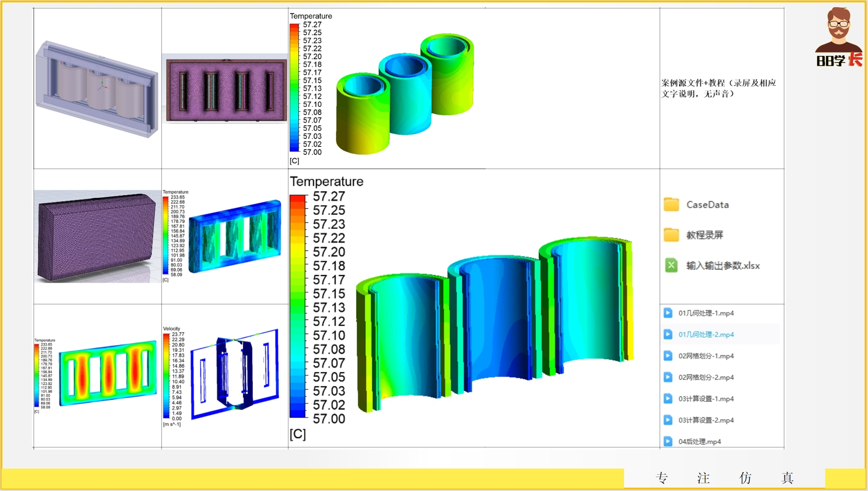Viewport: 868px width, 491px height.
Task: Click the purple meshed enclosure box image
Action: [97, 236]
